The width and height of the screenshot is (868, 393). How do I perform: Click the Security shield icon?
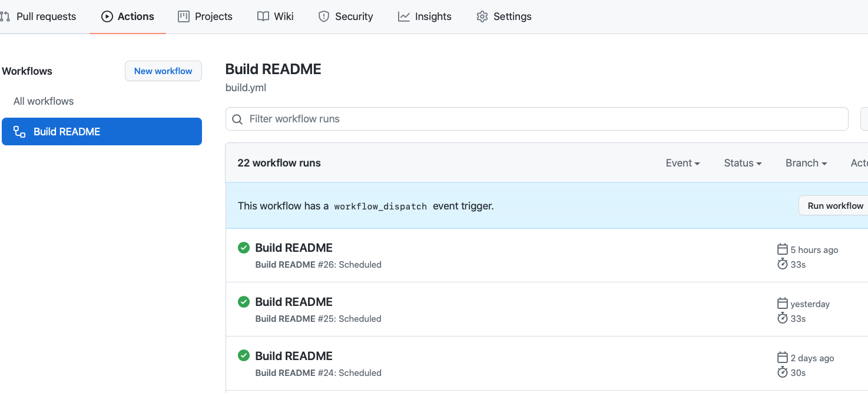[x=323, y=16]
